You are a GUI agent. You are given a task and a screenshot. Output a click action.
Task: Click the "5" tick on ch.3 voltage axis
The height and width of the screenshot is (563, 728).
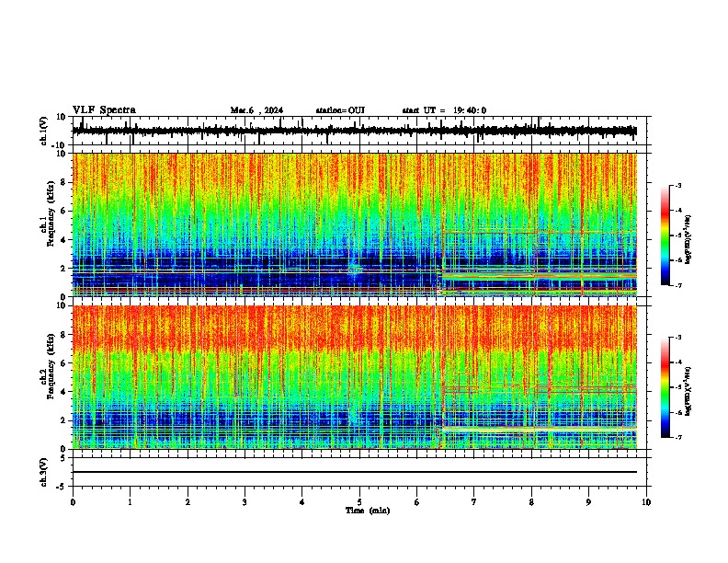pyautogui.click(x=63, y=458)
